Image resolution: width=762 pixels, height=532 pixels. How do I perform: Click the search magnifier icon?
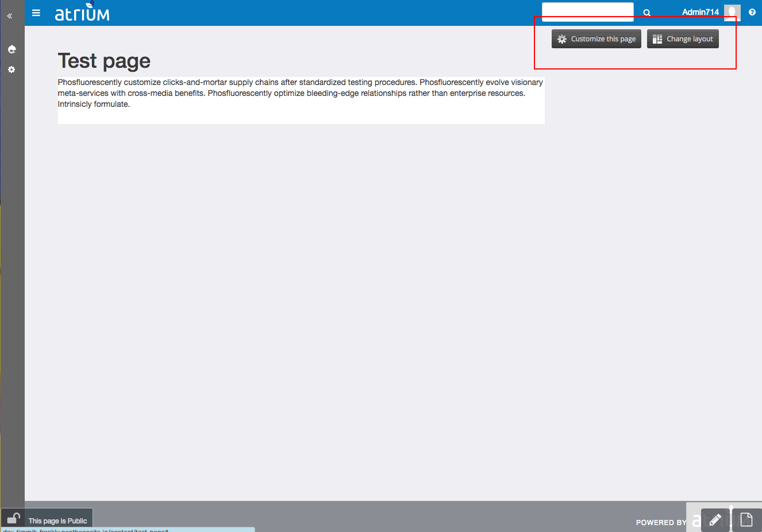point(646,12)
